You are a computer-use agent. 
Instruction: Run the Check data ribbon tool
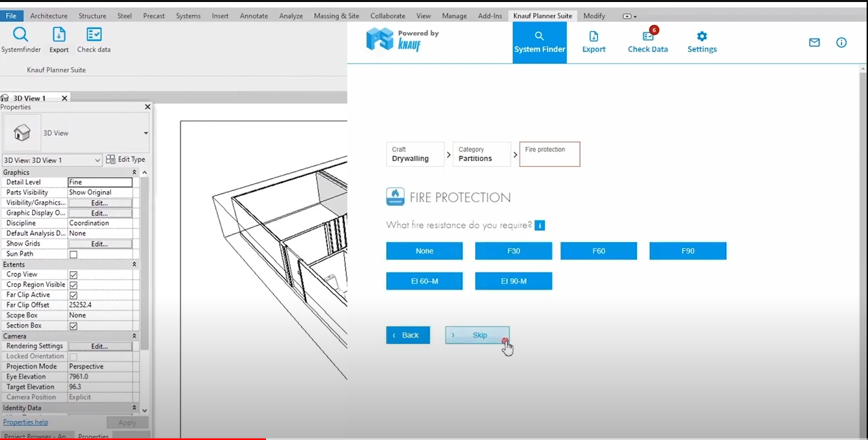pos(94,40)
